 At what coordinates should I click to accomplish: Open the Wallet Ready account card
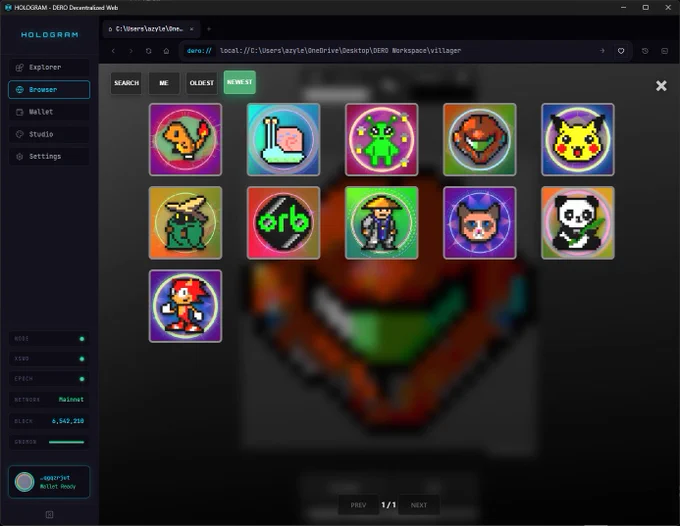point(49,482)
